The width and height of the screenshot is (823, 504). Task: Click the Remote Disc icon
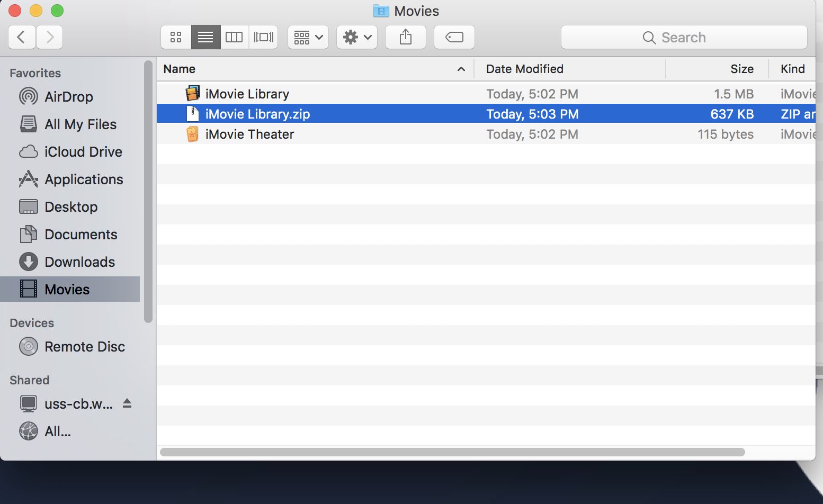[x=29, y=346]
